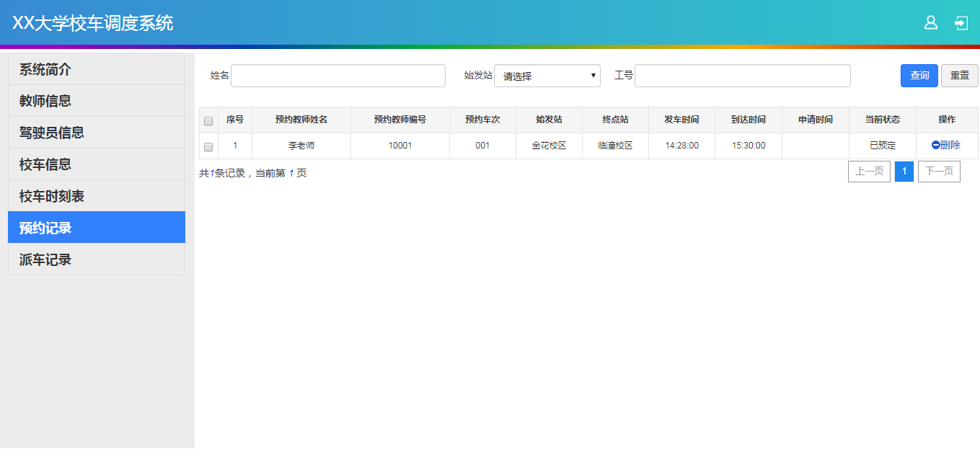Click the 15:30:00 arrival time cell
980x475 pixels.
[x=749, y=146]
